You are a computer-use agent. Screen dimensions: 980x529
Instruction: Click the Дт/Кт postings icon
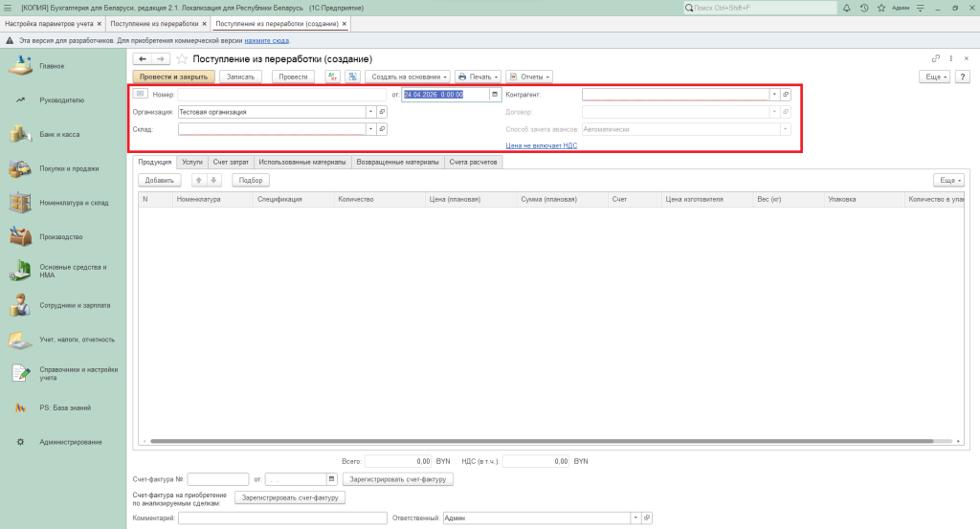[333, 77]
